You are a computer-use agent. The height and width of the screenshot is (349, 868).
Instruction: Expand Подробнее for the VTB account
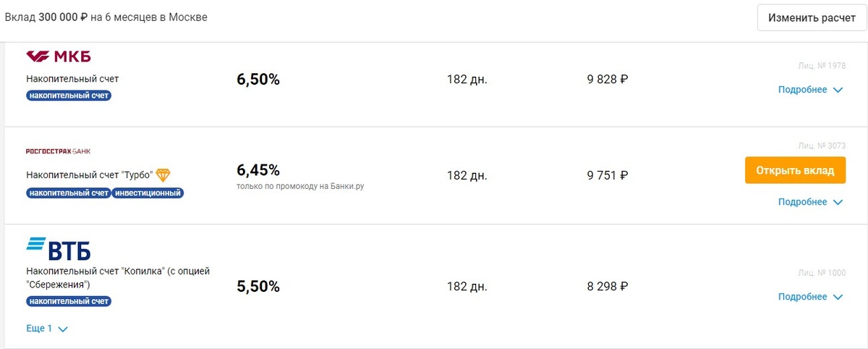click(x=809, y=297)
